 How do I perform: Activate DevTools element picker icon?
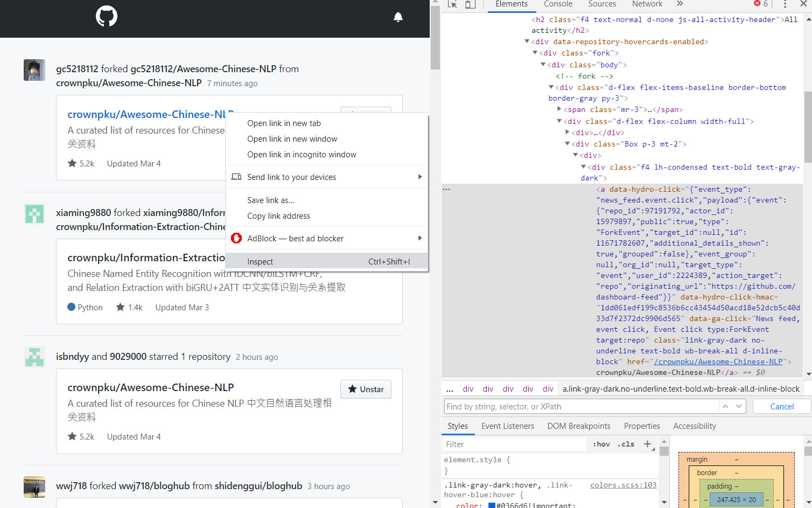(x=452, y=4)
